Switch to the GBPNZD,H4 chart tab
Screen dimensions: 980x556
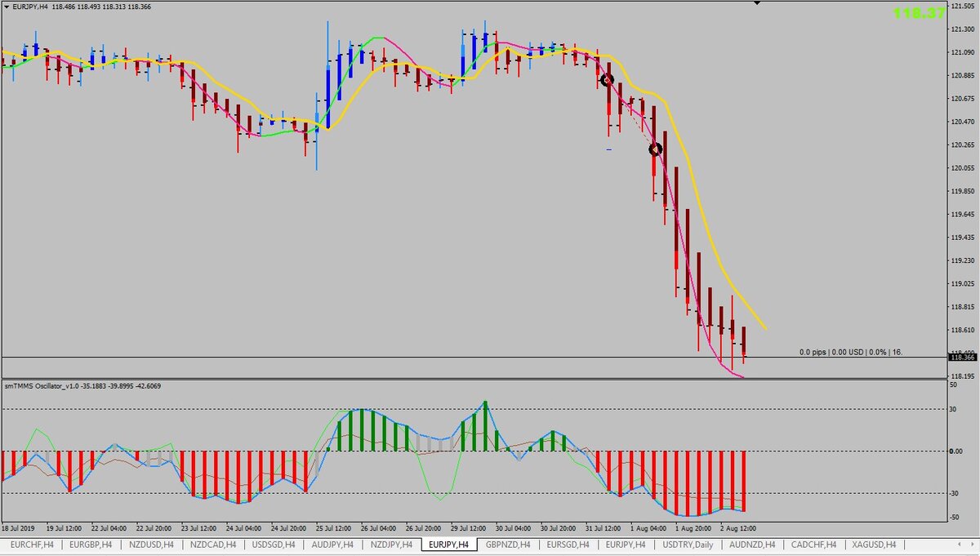pos(510,545)
